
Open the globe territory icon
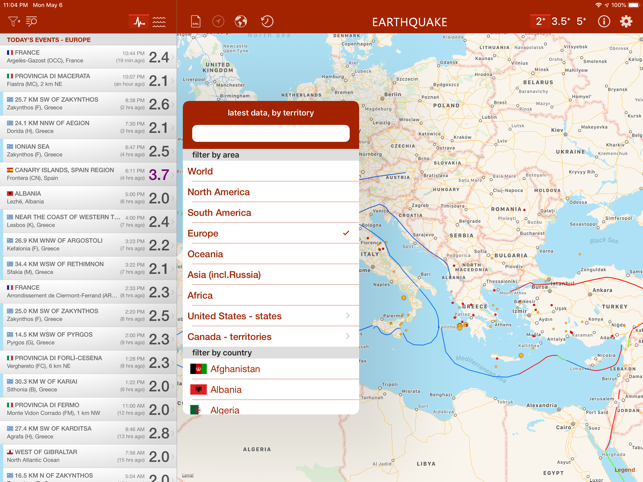[x=241, y=21]
